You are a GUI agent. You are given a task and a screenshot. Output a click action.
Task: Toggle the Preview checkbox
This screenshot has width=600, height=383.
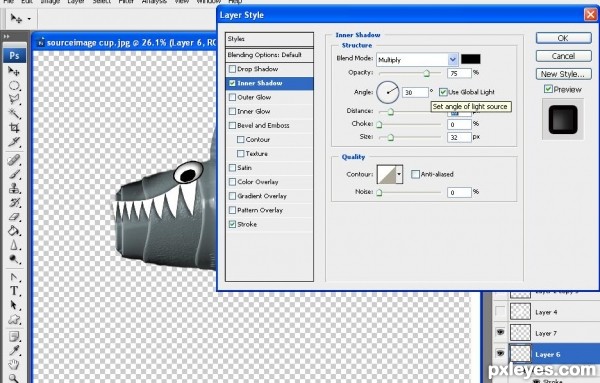[x=548, y=89]
